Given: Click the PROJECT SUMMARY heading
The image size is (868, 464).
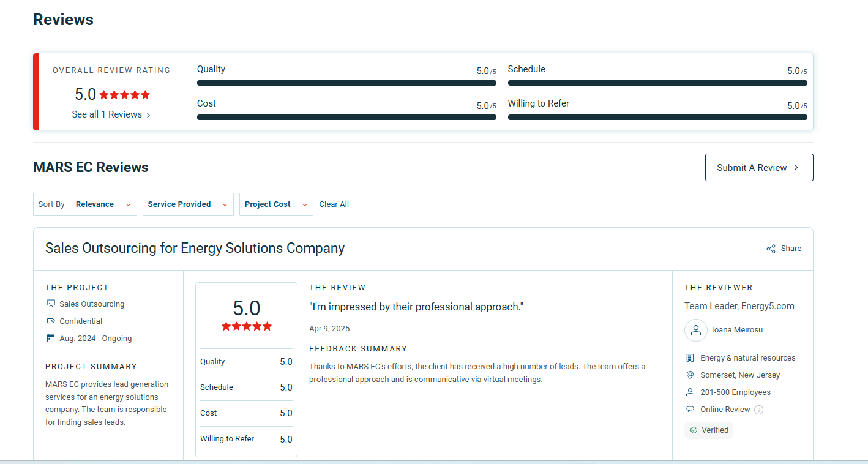Looking at the screenshot, I should pyautogui.click(x=91, y=366).
